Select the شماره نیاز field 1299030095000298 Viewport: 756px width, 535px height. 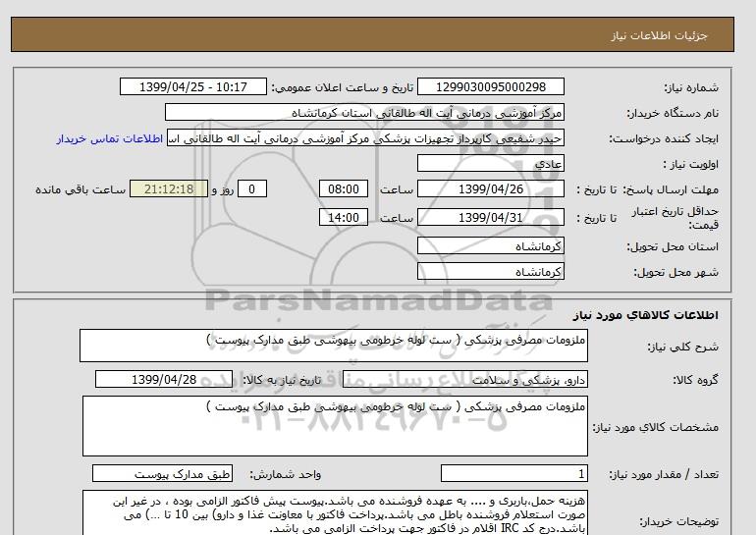(x=490, y=86)
